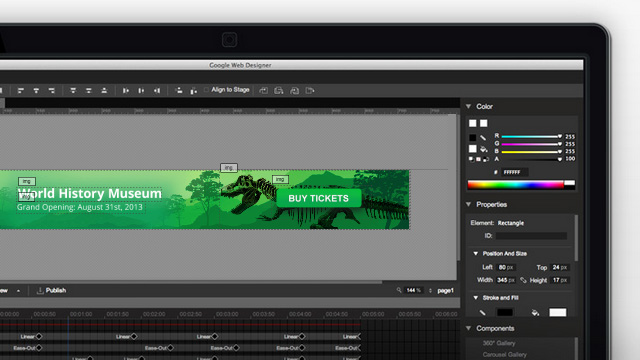Click the Left position field showing 80

tap(506, 267)
